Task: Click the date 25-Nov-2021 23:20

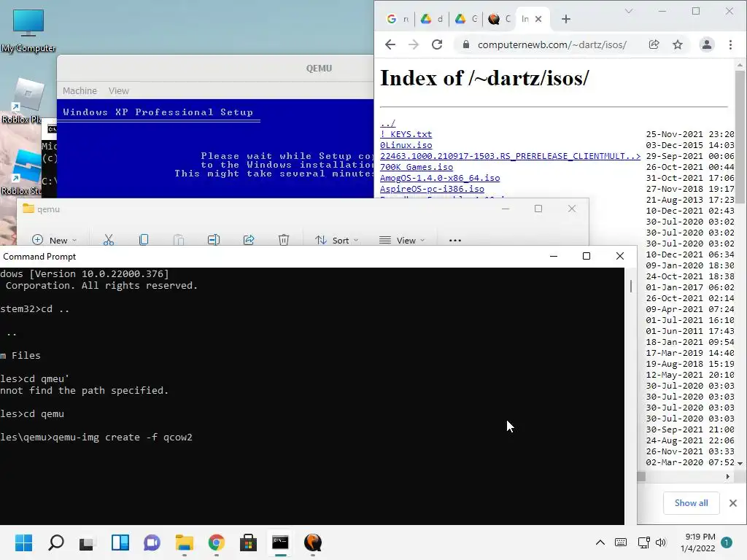Action: click(x=690, y=134)
